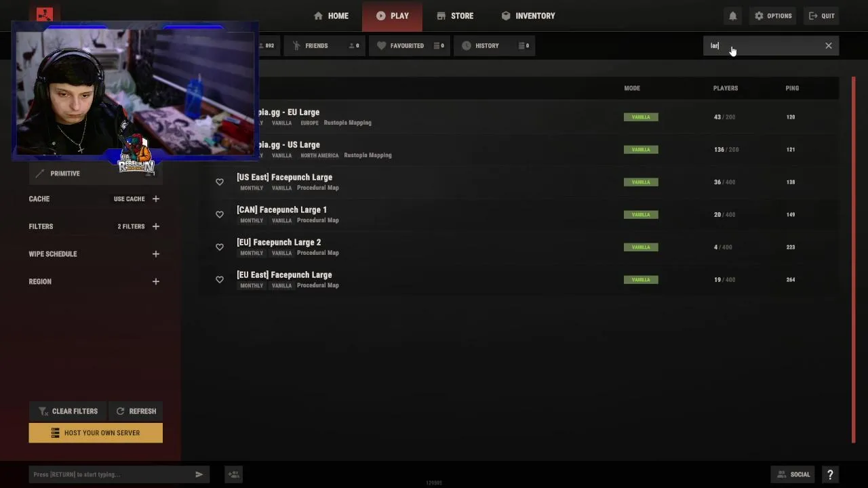Open the Home menu tab

coord(331,16)
